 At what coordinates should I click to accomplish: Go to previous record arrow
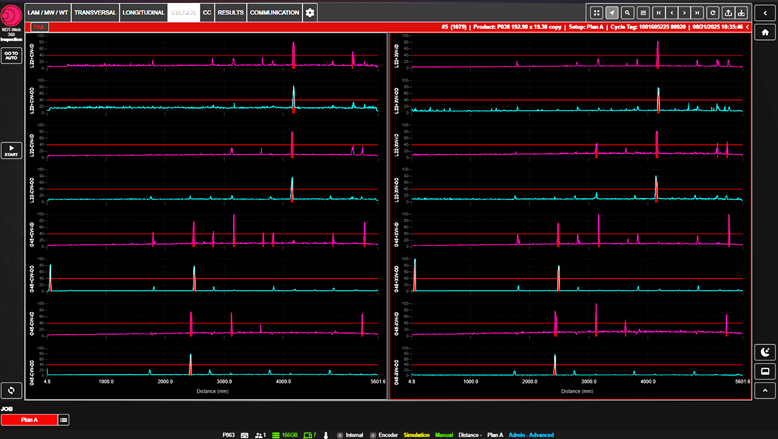(x=671, y=13)
